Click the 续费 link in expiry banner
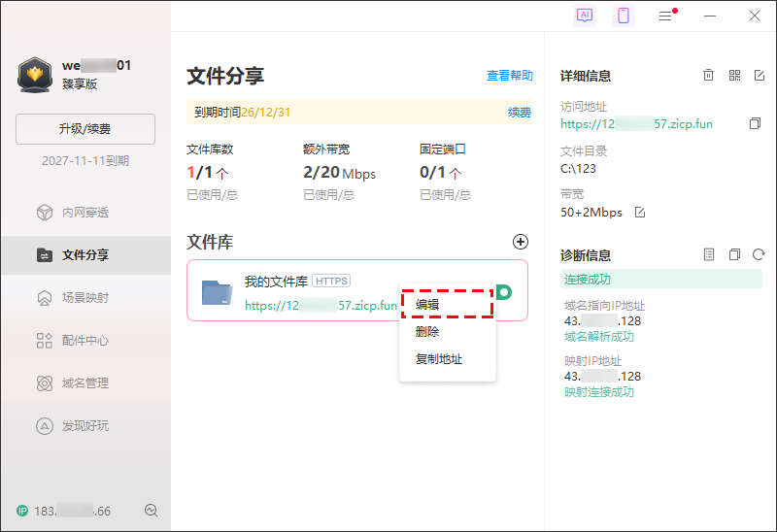777x532 pixels. click(x=520, y=113)
